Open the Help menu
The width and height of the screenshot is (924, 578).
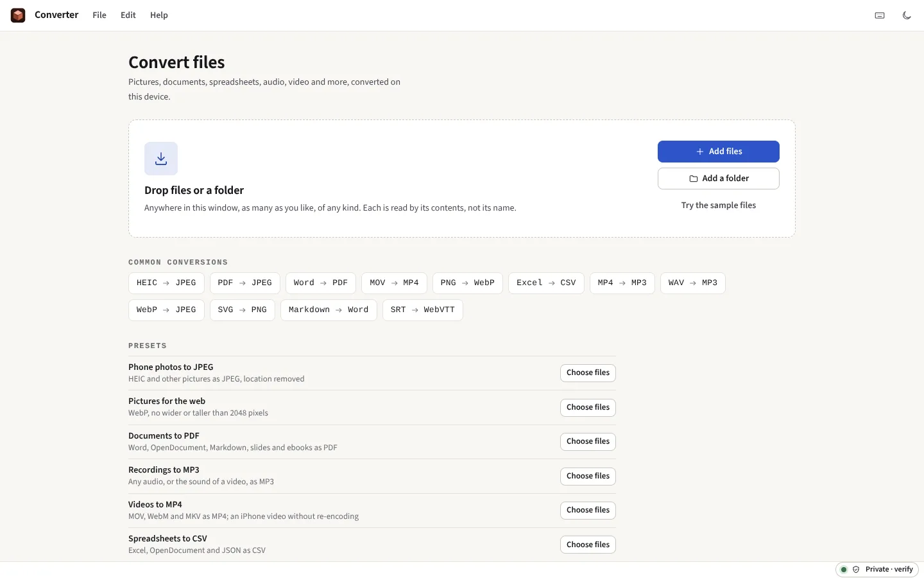point(159,15)
